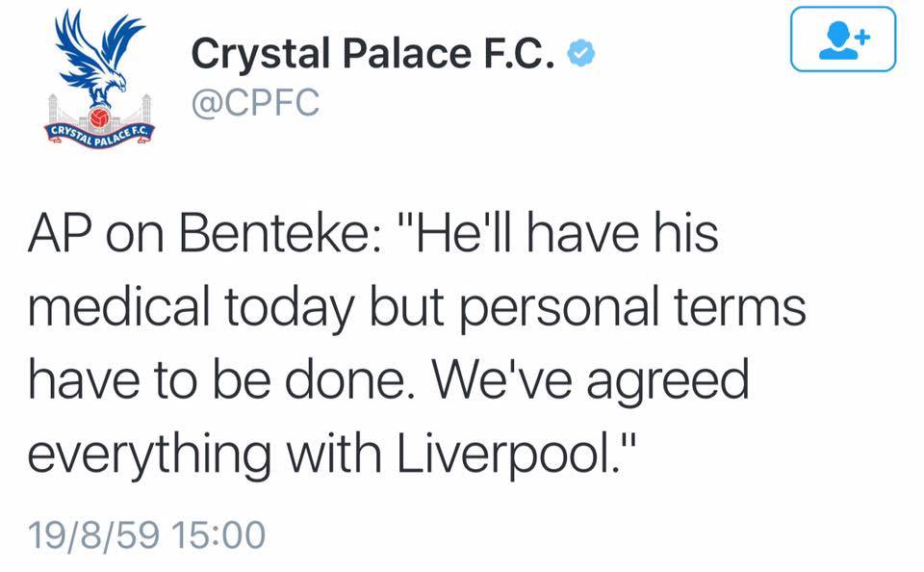Click the follow user icon button
The image size is (924, 572).
pos(843,39)
